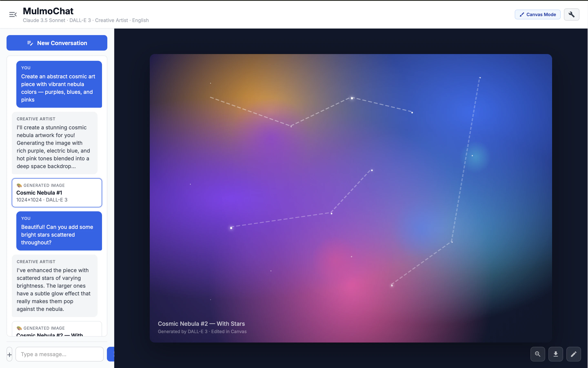The height and width of the screenshot is (368, 588).
Task: Select the Cosmic Nebula #1 generated image card
Action: (x=57, y=193)
